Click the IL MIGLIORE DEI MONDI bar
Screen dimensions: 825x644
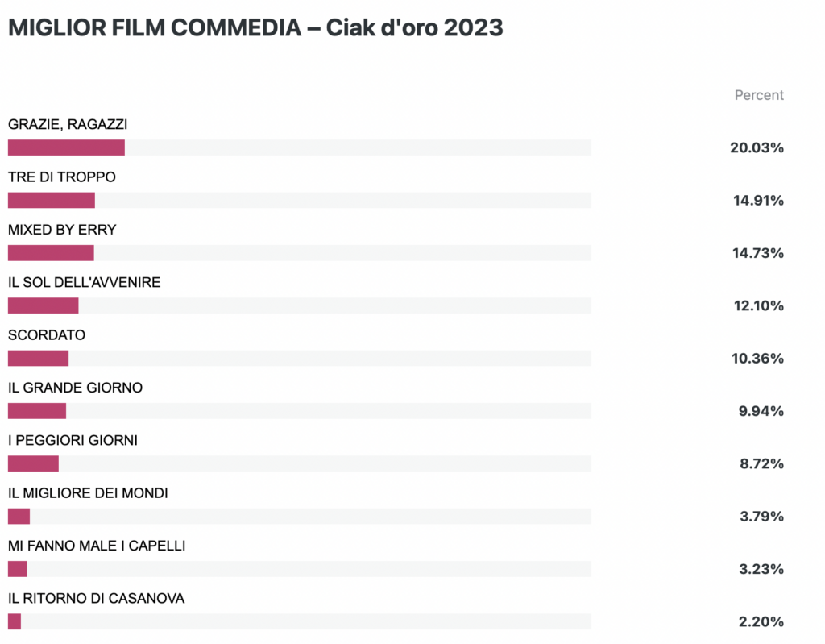click(x=300, y=516)
